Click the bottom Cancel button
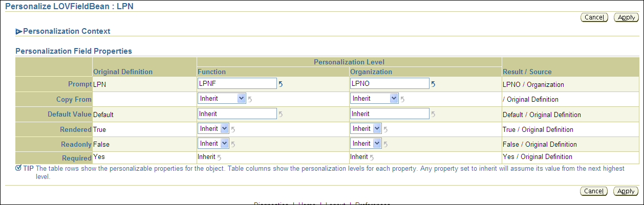The width and height of the screenshot is (644, 205). 594,191
